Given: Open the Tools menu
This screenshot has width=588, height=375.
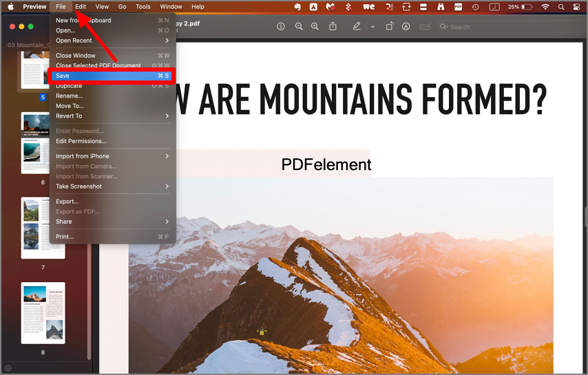Looking at the screenshot, I should (143, 7).
